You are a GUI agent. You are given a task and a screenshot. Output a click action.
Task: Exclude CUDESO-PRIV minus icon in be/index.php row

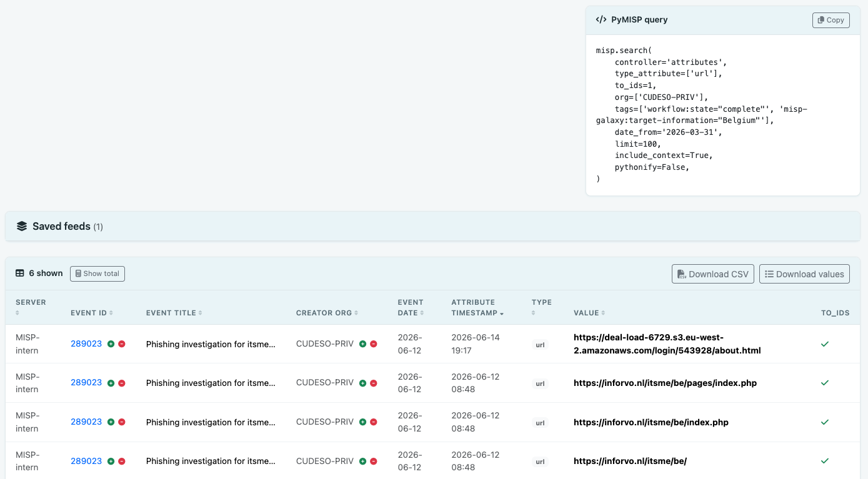374,422
